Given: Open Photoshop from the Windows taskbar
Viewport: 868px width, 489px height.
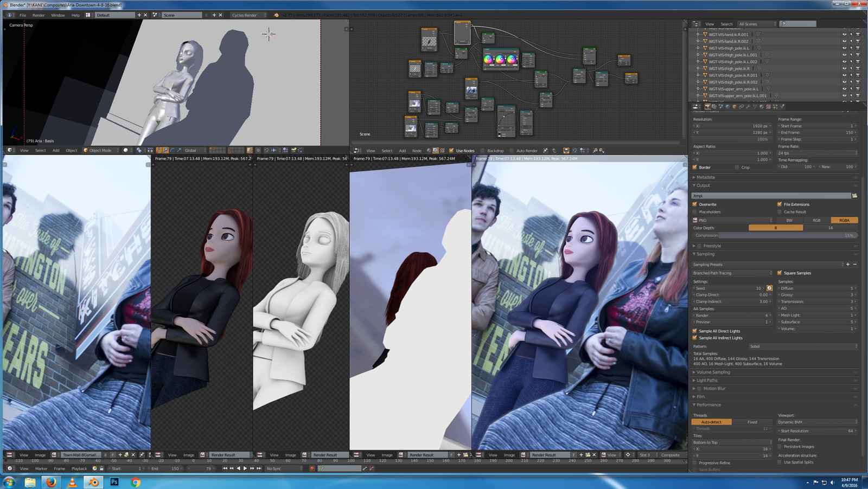Looking at the screenshot, I should coord(114,482).
